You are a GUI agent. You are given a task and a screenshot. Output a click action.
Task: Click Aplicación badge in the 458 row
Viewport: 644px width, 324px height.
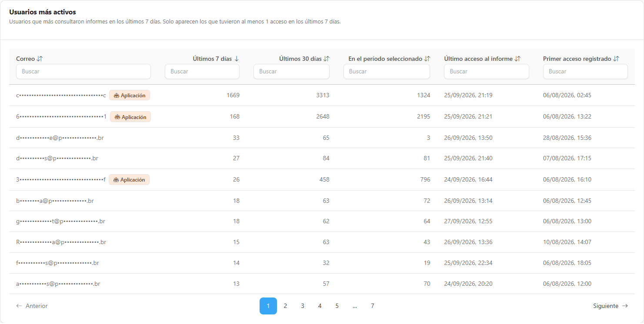129,179
